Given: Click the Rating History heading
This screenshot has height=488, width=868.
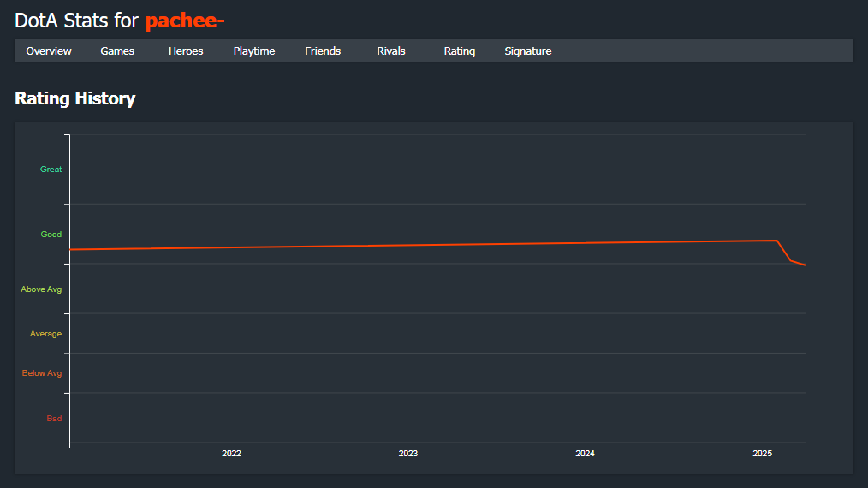Looking at the screenshot, I should [75, 98].
